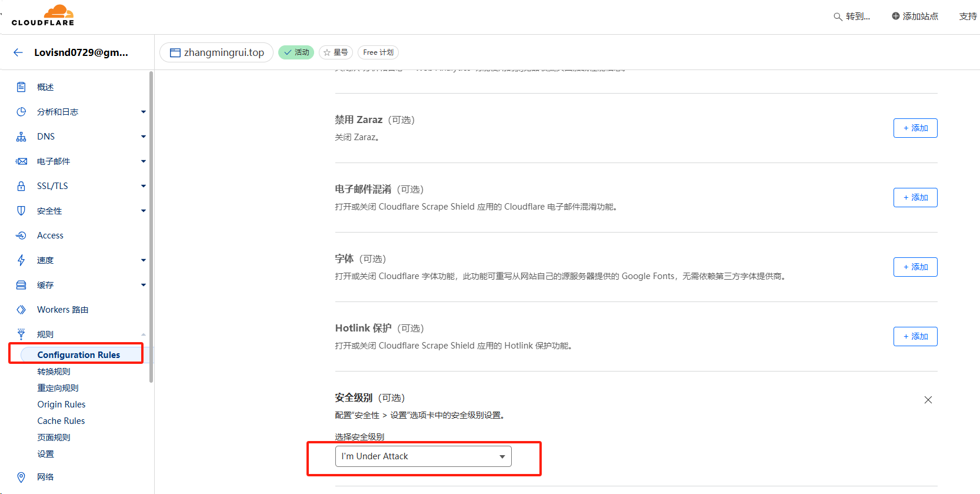Go back using the left arrow icon

pyautogui.click(x=18, y=52)
